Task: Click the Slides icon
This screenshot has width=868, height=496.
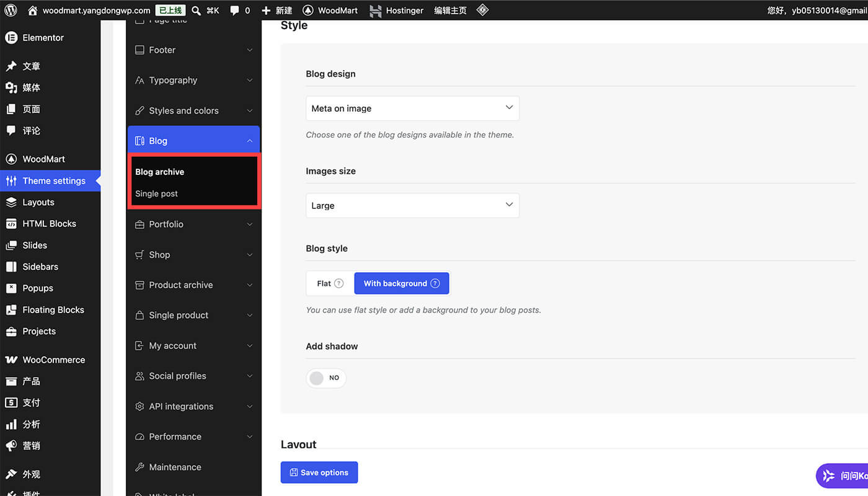Action: tap(11, 246)
